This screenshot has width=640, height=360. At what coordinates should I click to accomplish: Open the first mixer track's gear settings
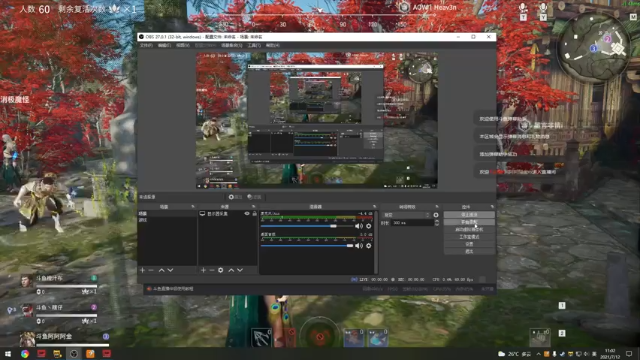tap(369, 226)
